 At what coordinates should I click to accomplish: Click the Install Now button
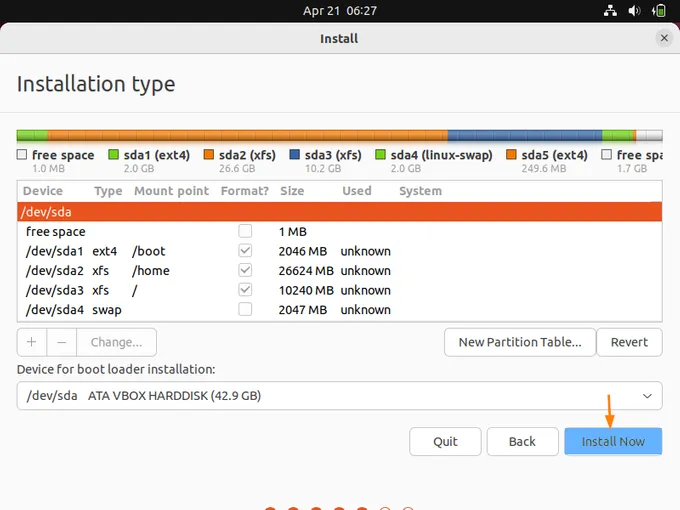pyautogui.click(x=613, y=442)
